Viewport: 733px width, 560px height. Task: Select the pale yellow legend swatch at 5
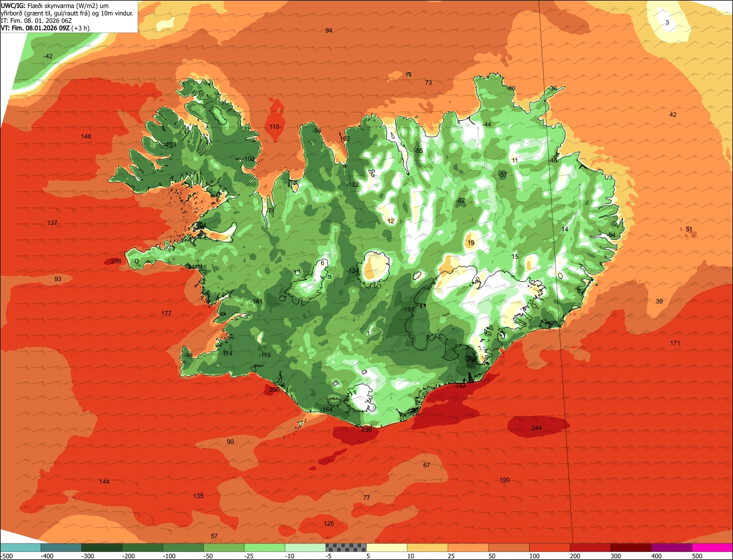[387, 547]
